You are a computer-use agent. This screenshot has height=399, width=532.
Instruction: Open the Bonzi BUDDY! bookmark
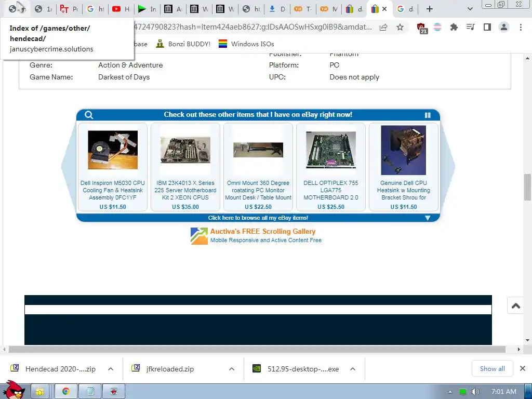point(183,44)
